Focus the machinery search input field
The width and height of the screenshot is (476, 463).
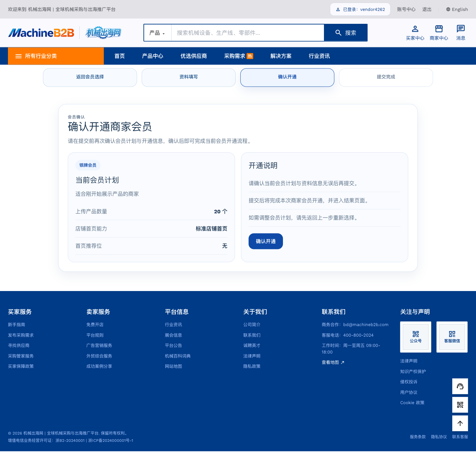click(x=247, y=33)
